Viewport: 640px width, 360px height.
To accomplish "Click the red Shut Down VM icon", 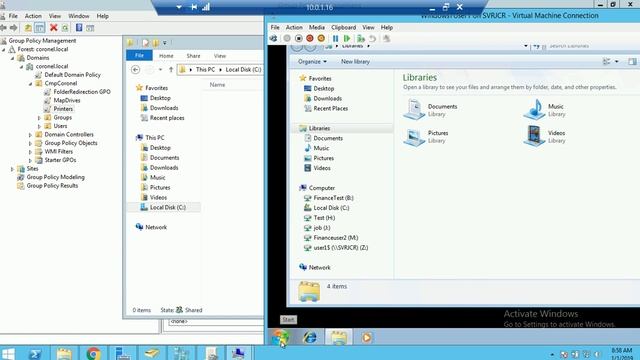I will click(x=310, y=38).
